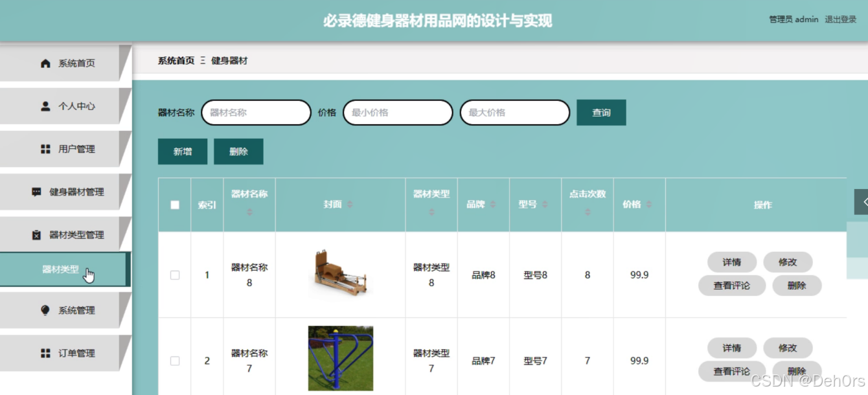The height and width of the screenshot is (395, 868).
Task: Sort table by 型号 column arrows
Action: 545,205
